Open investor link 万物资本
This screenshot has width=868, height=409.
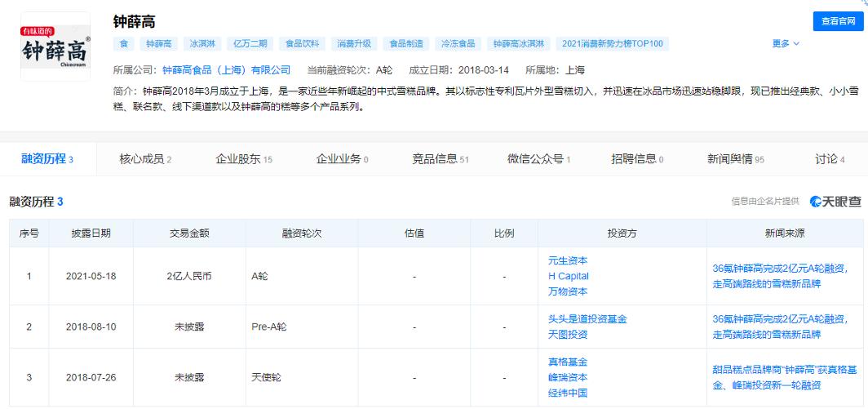[x=568, y=291]
